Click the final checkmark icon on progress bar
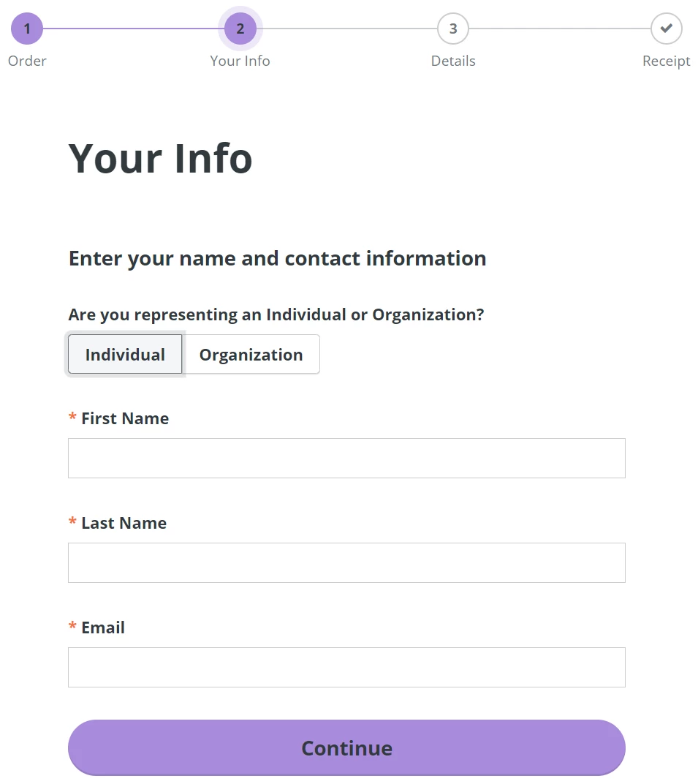The height and width of the screenshot is (784, 698). (x=665, y=29)
